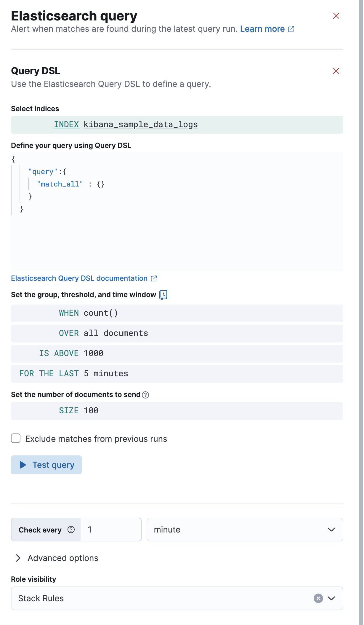Viewport: 364px width, 625px height.
Task: Click the Check every interval number field
Action: pyautogui.click(x=111, y=530)
